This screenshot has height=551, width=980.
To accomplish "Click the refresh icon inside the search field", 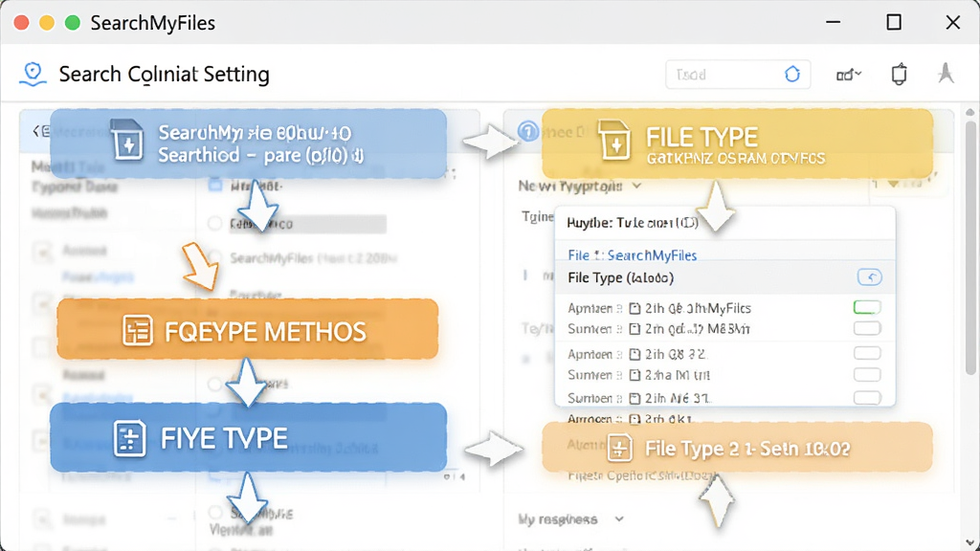I will point(791,75).
